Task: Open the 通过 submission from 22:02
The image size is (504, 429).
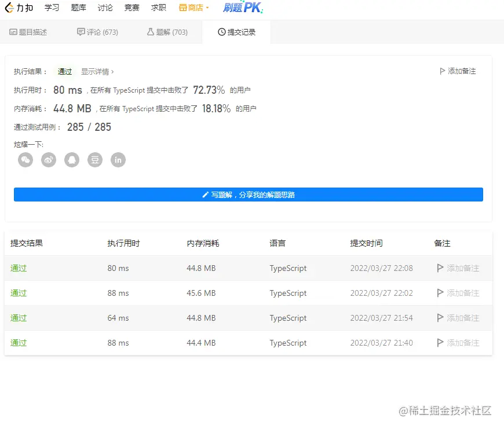Action: point(19,293)
